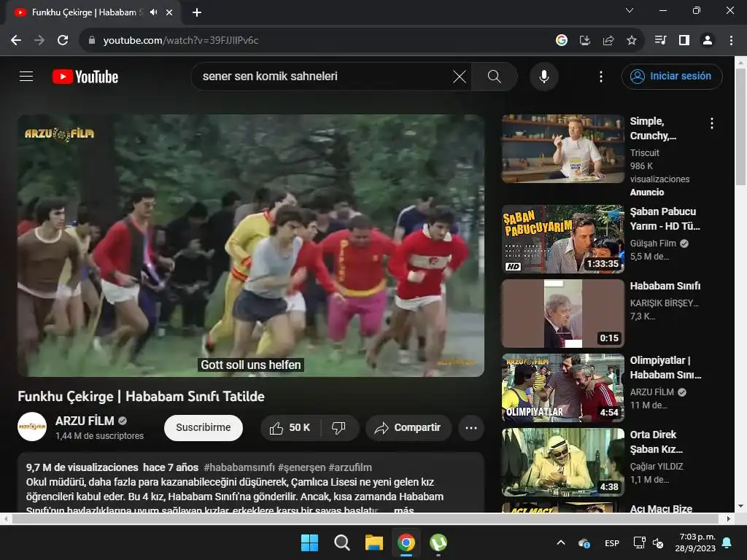747x560 pixels.
Task: Open Chrome three-dot menu
Action: click(x=731, y=40)
